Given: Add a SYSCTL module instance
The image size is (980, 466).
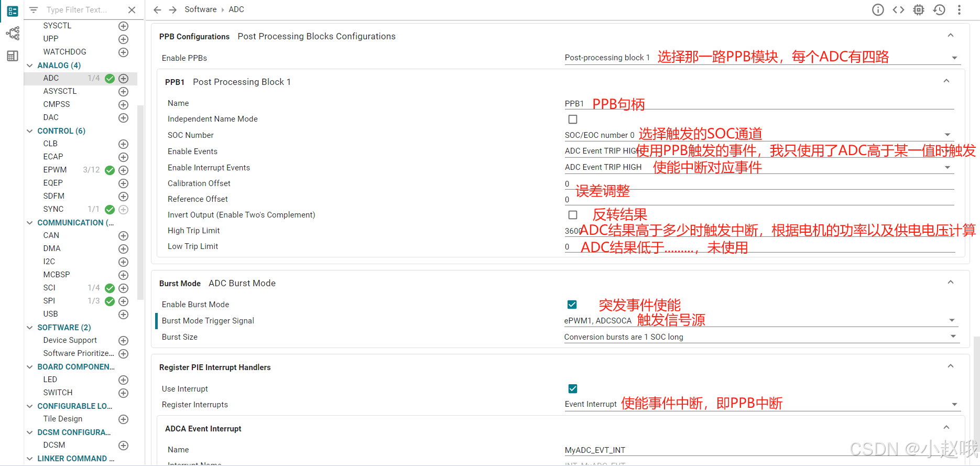Looking at the screenshot, I should point(124,26).
